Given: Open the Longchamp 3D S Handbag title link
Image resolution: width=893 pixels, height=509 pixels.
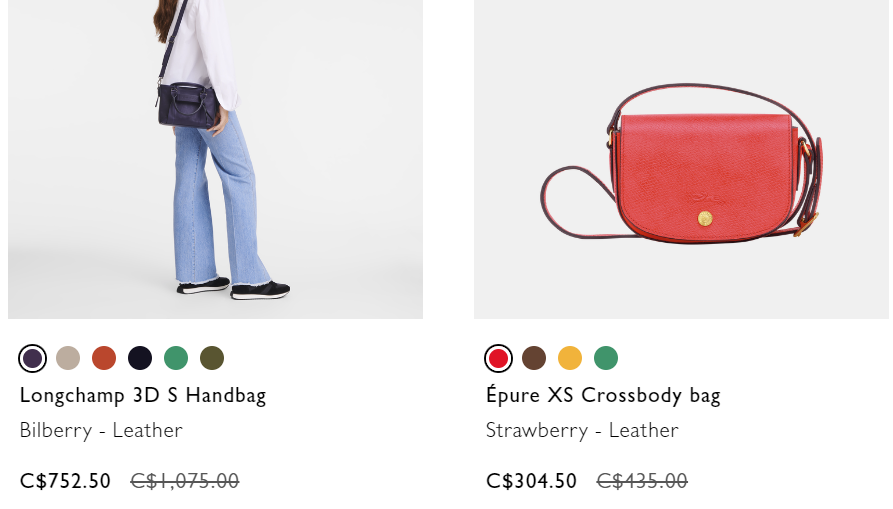Looking at the screenshot, I should (x=143, y=396).
